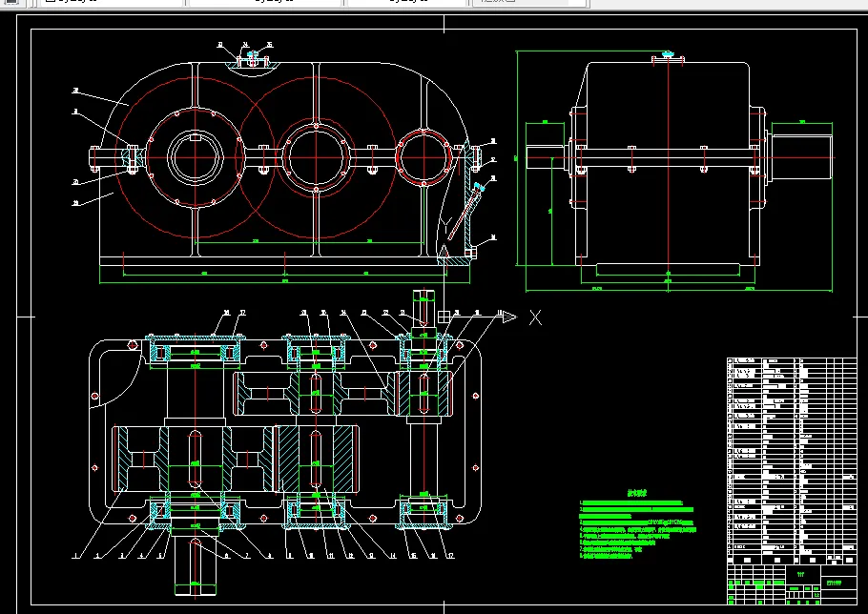Select part balloon 17 above the section view
The image size is (868, 614).
point(242,313)
